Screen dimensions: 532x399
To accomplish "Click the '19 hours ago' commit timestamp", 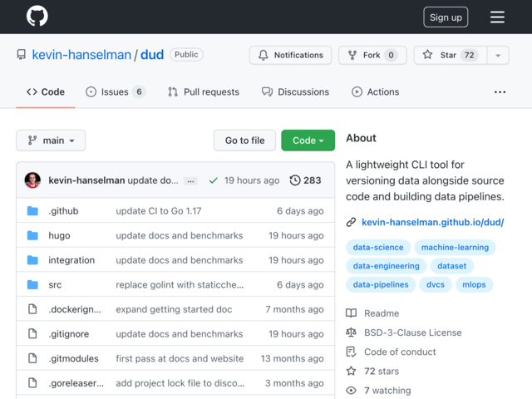I will [252, 180].
